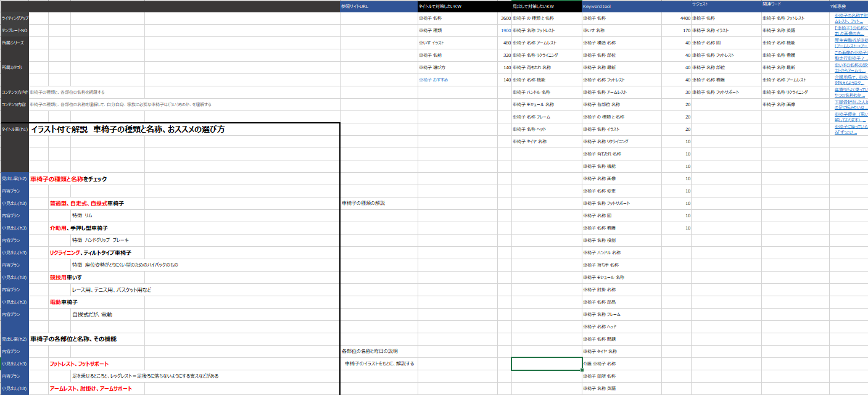Click the '参照サイトURL' column header
The image size is (868, 395).
pos(355,7)
